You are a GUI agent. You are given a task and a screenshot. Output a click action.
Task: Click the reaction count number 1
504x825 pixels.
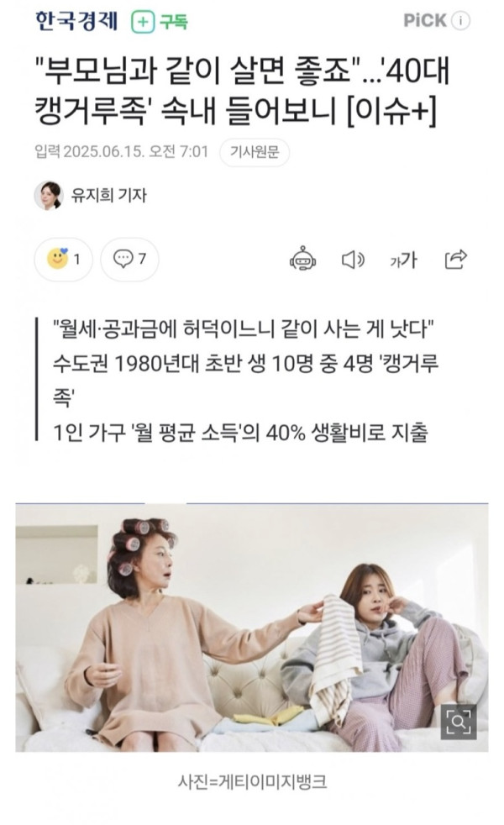click(x=76, y=260)
